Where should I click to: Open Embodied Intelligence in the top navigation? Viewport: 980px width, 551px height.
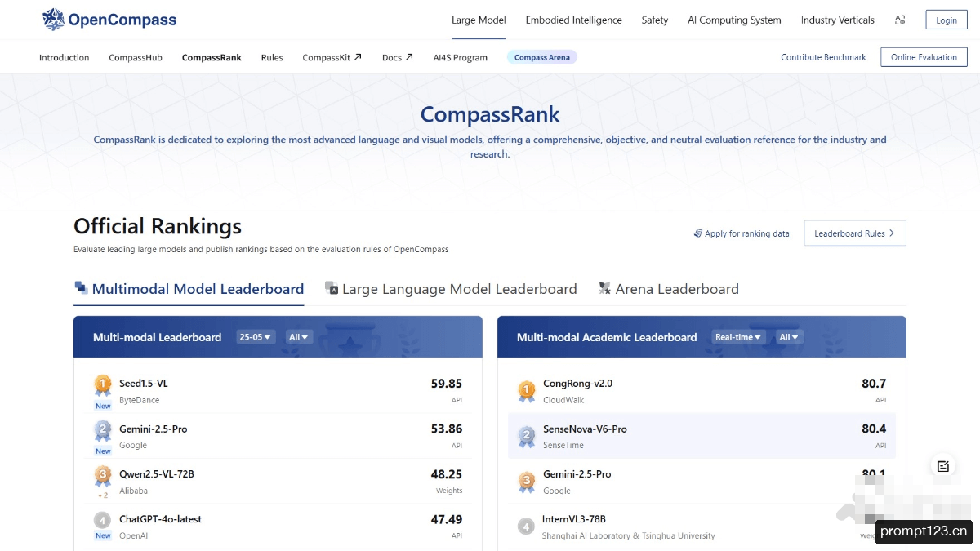point(573,20)
